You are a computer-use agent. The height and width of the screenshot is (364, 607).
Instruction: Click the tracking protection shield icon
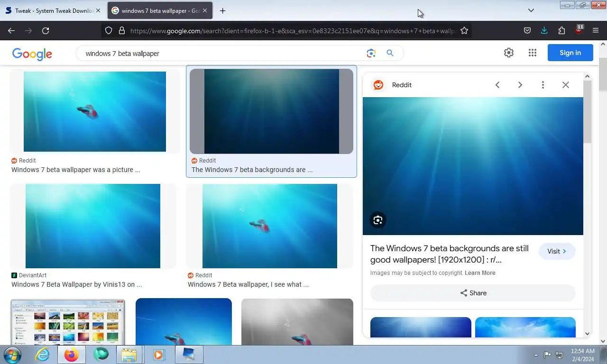pos(109,30)
